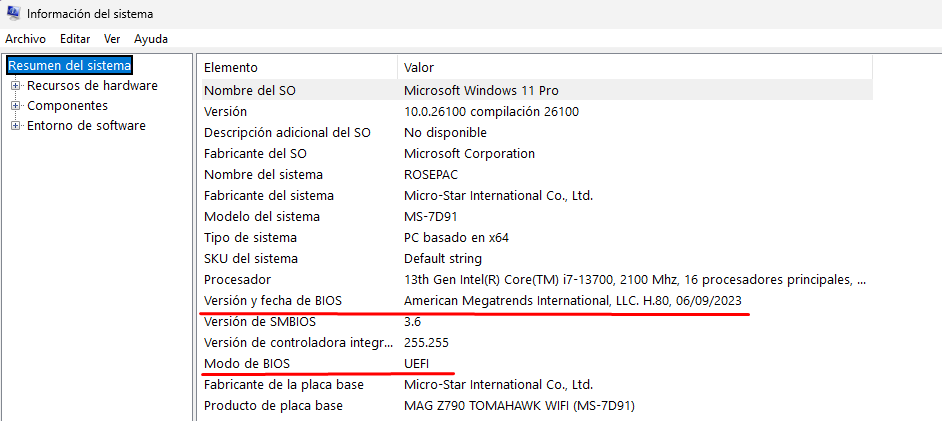Click the Microsoft Corporation value
This screenshot has width=942, height=421.
pyautogui.click(x=469, y=154)
